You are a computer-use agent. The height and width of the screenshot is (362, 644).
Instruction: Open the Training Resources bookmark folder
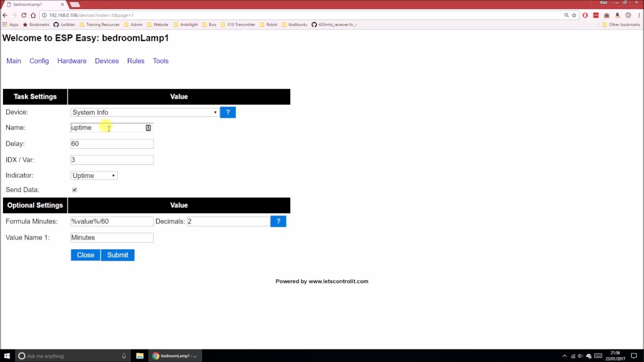100,25
